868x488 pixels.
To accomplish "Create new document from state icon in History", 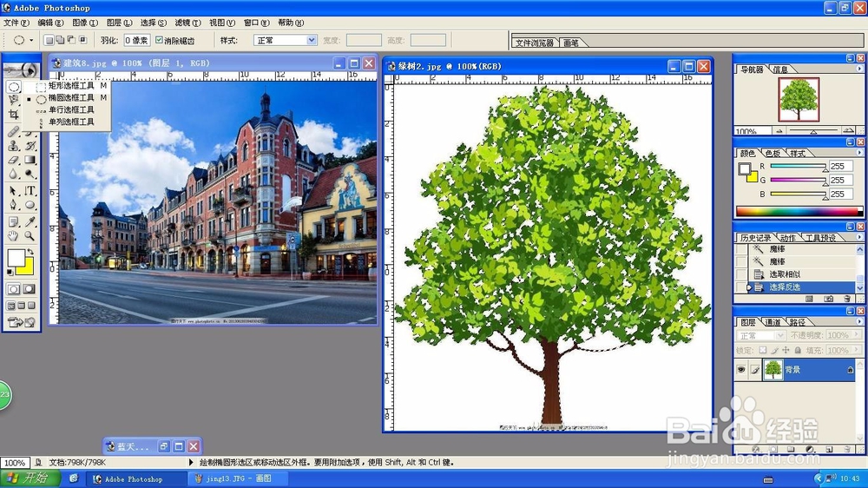I will click(x=809, y=299).
